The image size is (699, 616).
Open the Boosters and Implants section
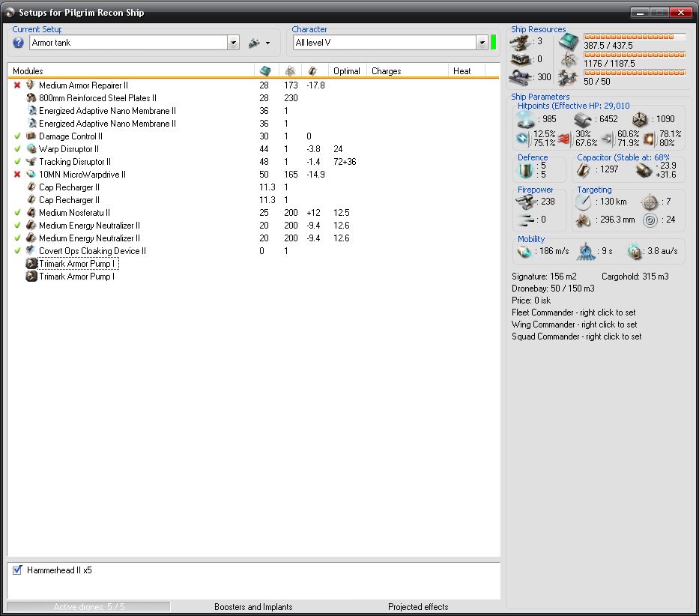pyautogui.click(x=253, y=607)
